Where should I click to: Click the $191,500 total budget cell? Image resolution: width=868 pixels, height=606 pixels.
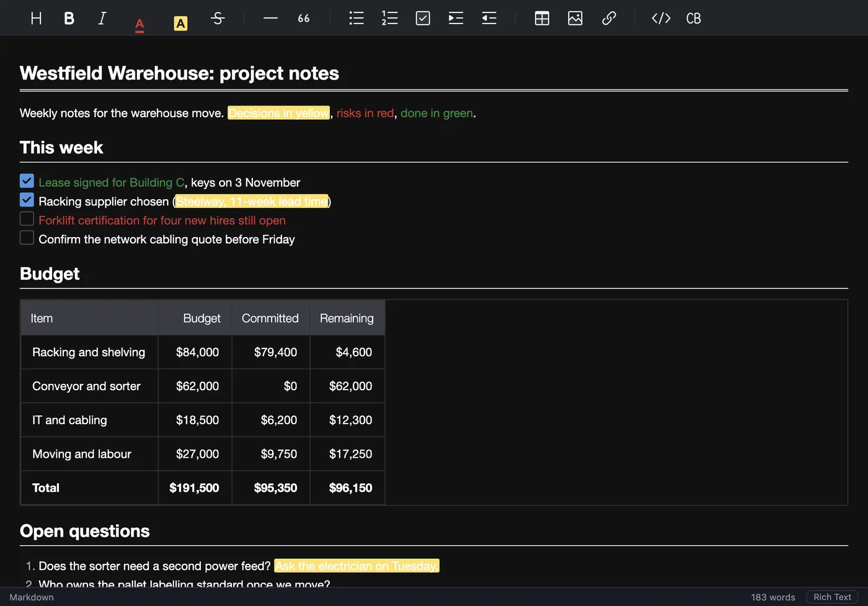point(195,488)
